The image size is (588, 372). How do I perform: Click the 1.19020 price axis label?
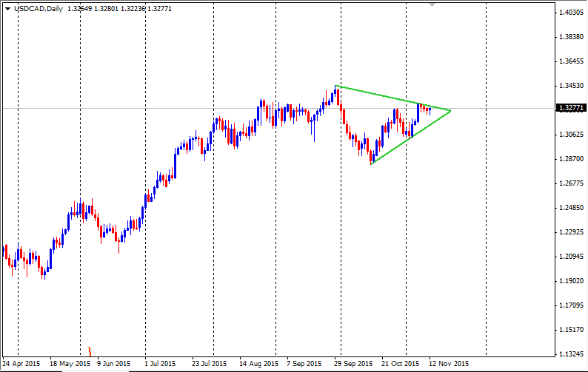coord(571,281)
